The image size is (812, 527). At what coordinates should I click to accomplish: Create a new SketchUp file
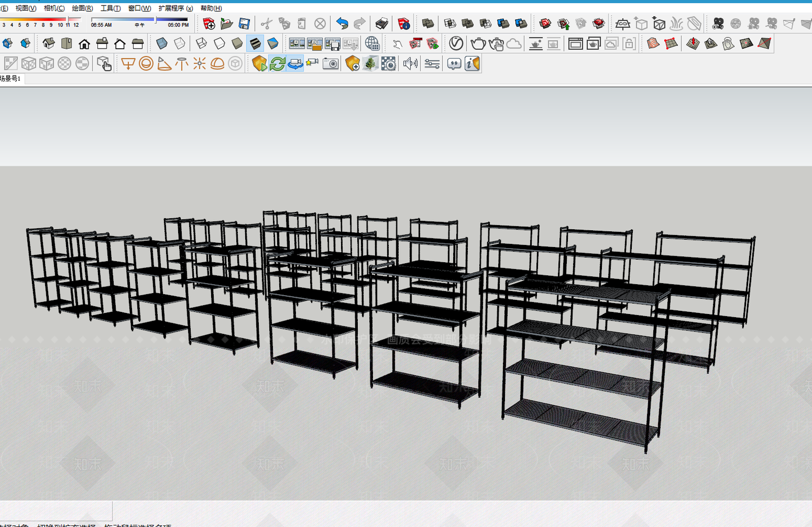[x=209, y=23]
